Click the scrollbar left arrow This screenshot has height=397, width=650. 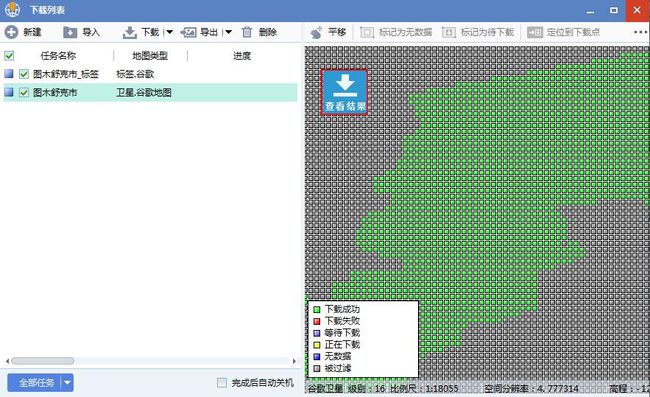tap(7, 361)
